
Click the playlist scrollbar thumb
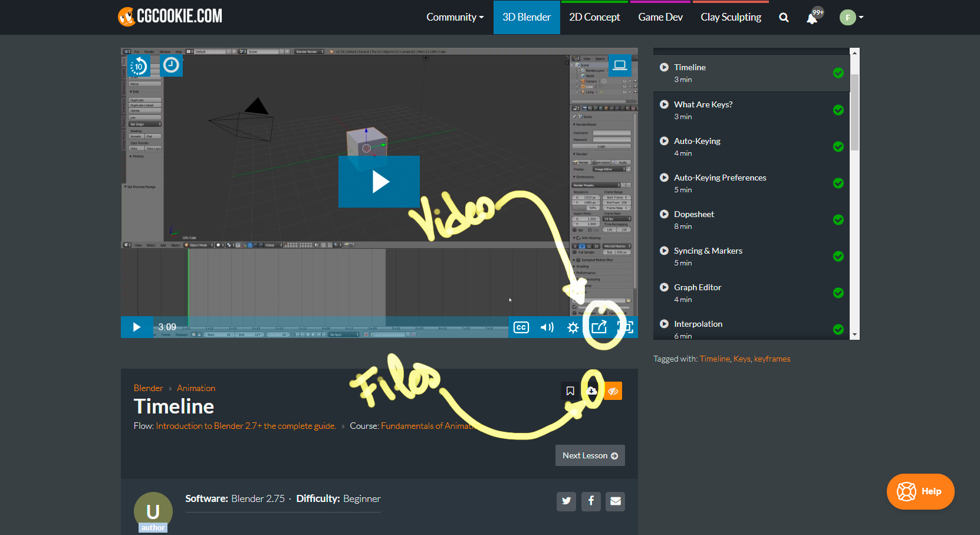854,112
